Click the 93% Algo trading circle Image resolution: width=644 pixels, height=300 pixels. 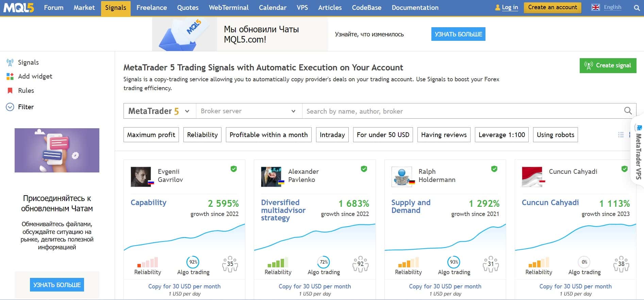pos(454,262)
